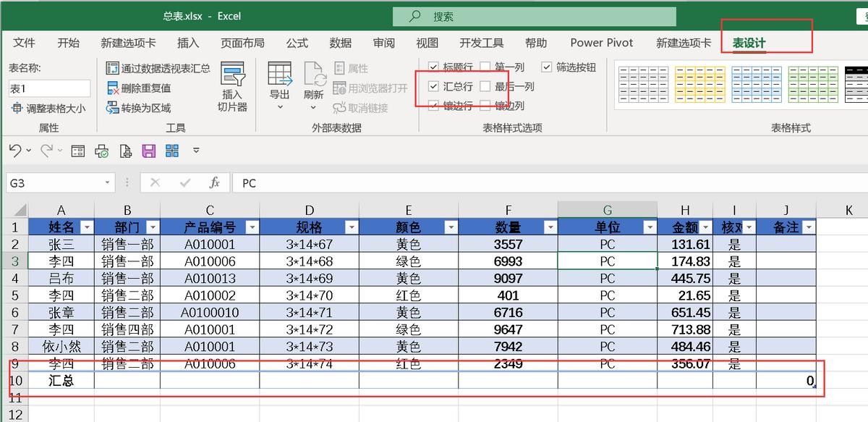Open the filter dropdown on 产品编号 header
Image resolution: width=868 pixels, height=422 pixels.
(x=252, y=227)
